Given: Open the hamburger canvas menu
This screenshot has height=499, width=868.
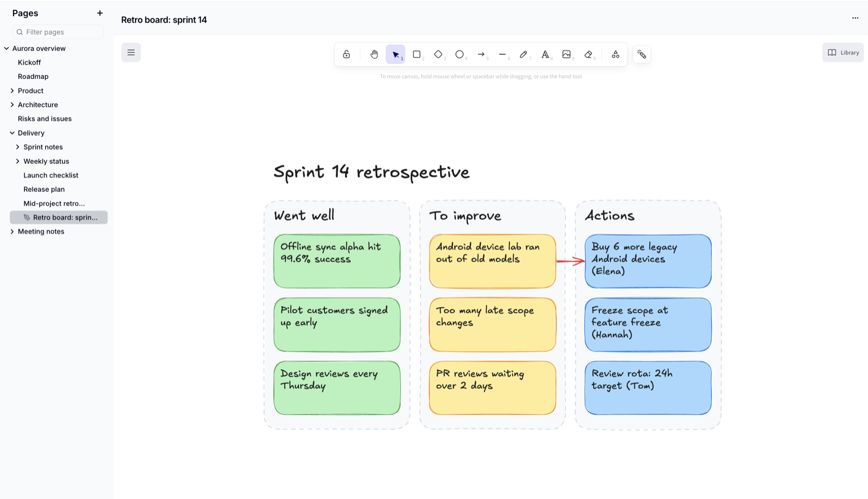Looking at the screenshot, I should pos(131,53).
